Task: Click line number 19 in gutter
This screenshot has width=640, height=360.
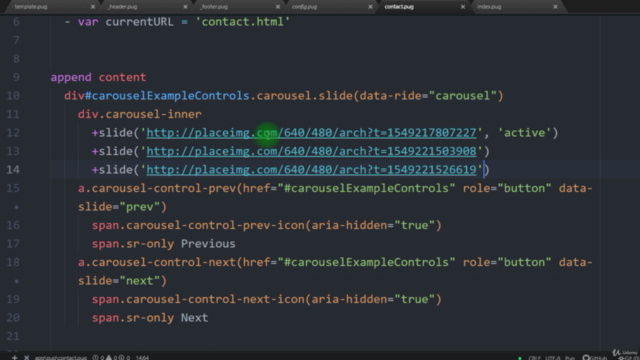Action: tap(13, 299)
